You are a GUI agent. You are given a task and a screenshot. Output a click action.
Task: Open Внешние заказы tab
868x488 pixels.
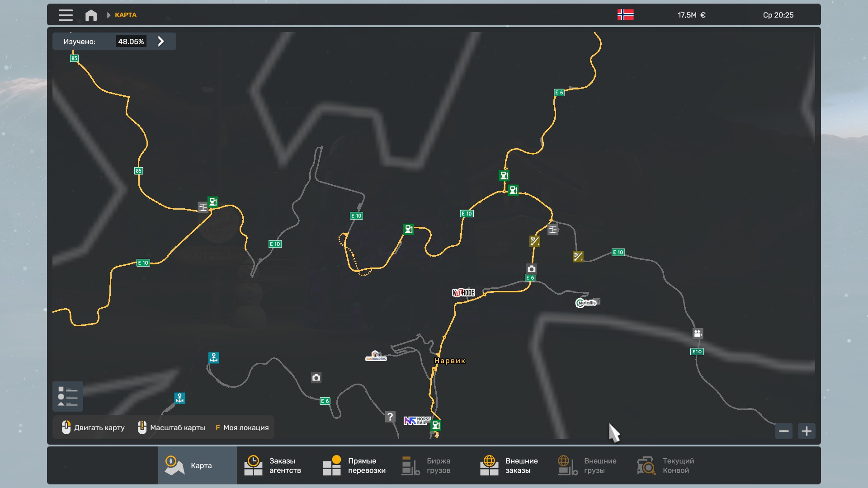click(512, 465)
